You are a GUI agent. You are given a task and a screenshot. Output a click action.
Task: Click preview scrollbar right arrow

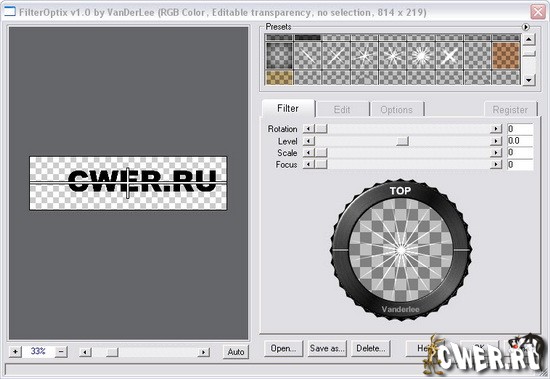click(203, 352)
